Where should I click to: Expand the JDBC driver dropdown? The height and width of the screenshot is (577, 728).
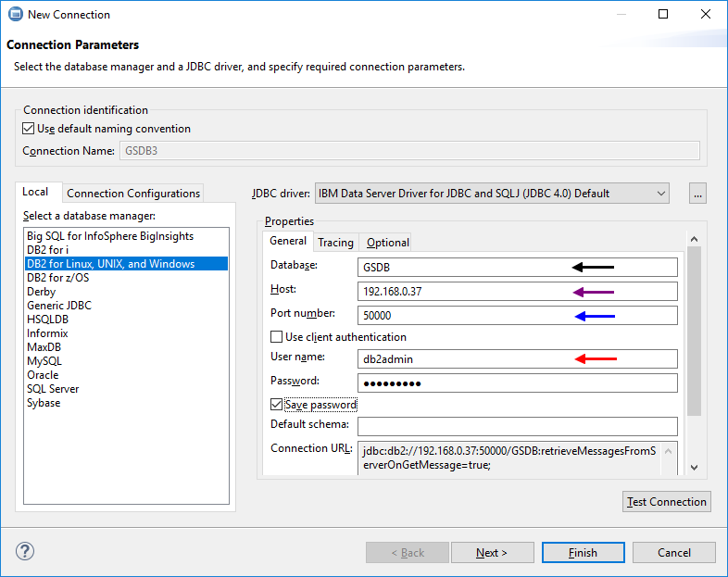659,194
